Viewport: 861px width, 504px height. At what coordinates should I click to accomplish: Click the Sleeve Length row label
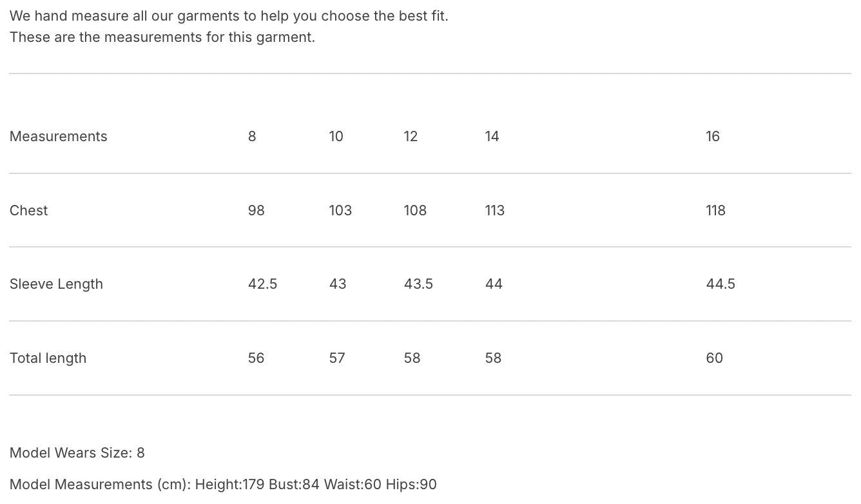tap(57, 284)
